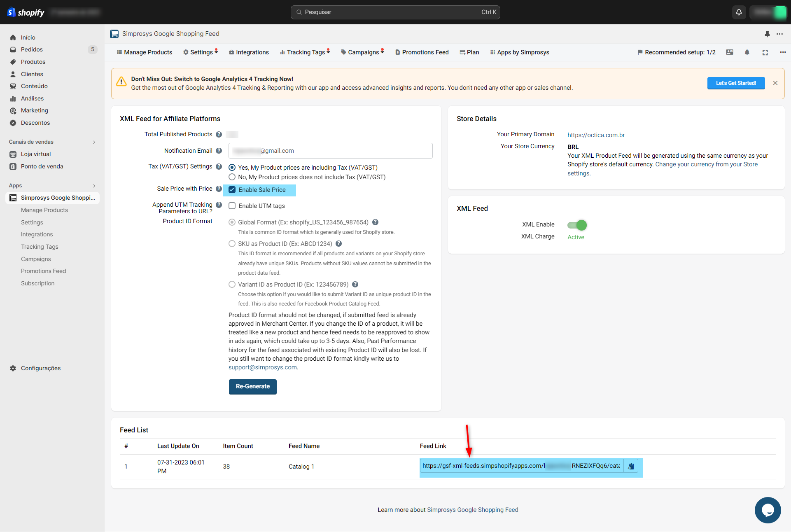
Task: Show help for Total Published Products
Action: click(x=219, y=134)
